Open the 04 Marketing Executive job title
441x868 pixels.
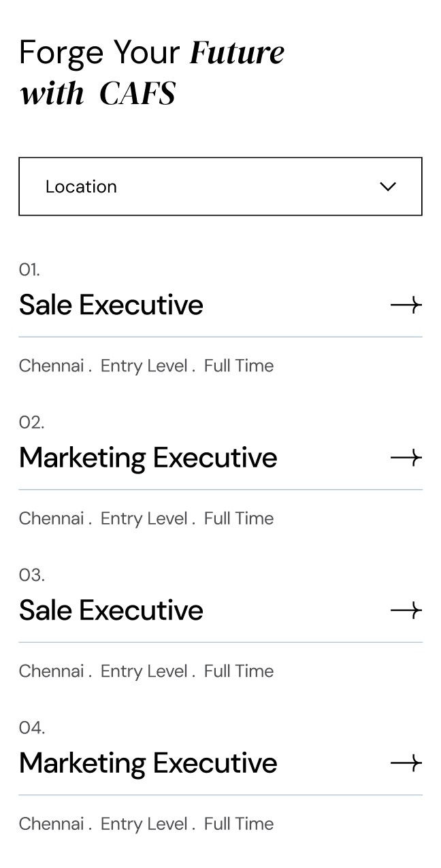tap(148, 763)
